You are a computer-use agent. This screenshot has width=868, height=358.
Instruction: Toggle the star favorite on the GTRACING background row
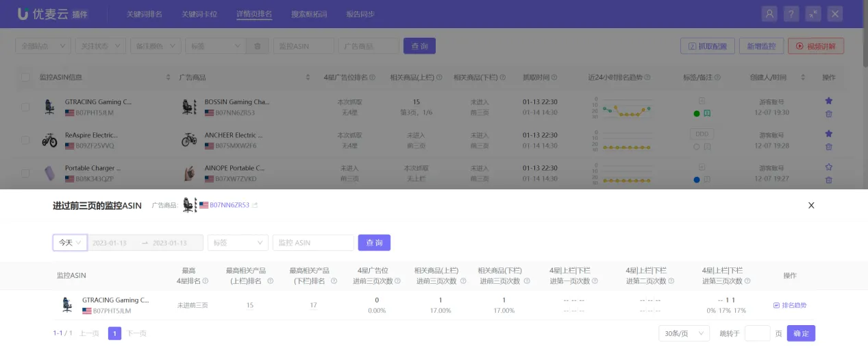pos(828,101)
